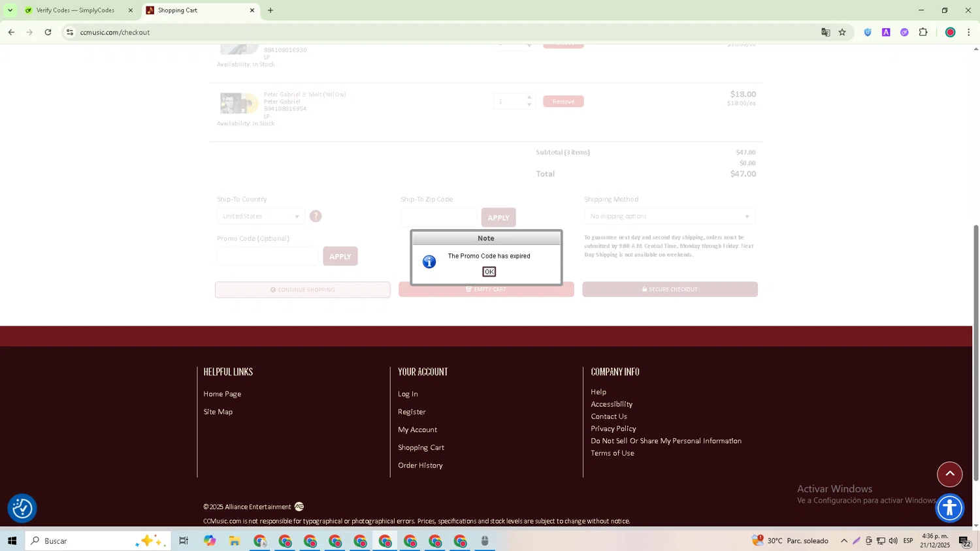Open the weather widget showing 30°C
The image size is (980, 551).
pos(791,541)
